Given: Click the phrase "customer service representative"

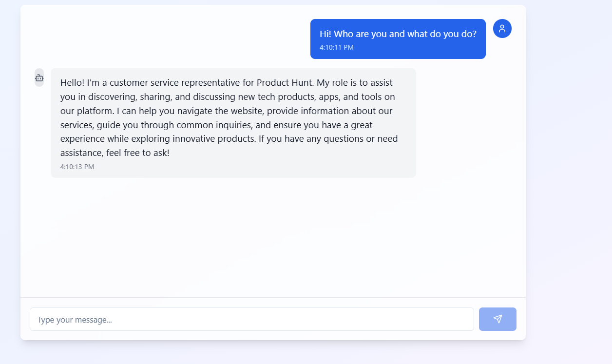Looking at the screenshot, I should point(175,82).
